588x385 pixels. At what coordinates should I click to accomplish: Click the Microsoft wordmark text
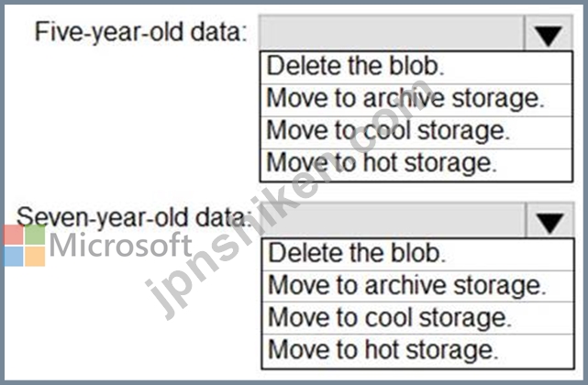pos(121,245)
